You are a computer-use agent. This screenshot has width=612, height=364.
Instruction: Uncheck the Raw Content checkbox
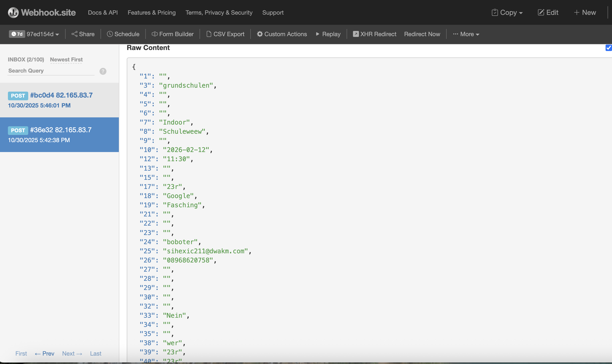tap(608, 48)
